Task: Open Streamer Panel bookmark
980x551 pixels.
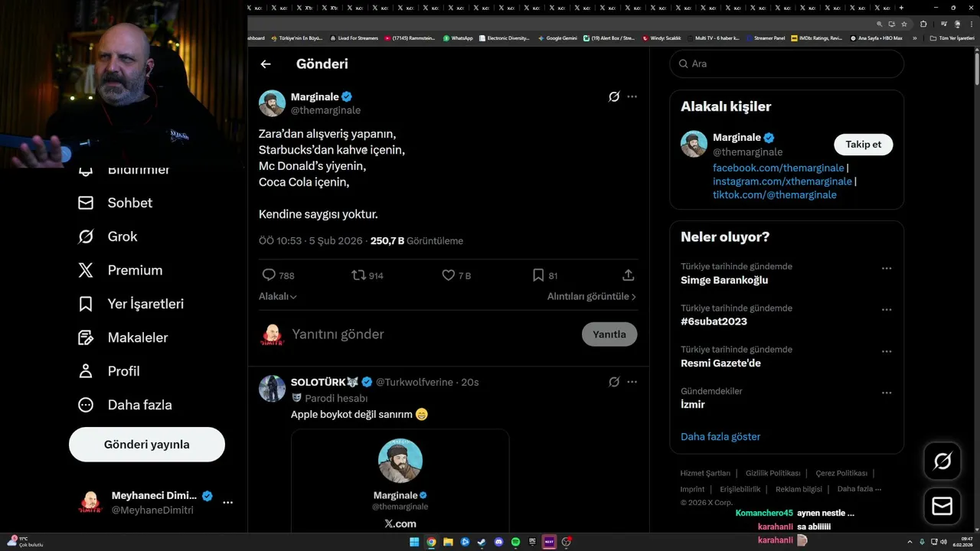Action: [765, 37]
